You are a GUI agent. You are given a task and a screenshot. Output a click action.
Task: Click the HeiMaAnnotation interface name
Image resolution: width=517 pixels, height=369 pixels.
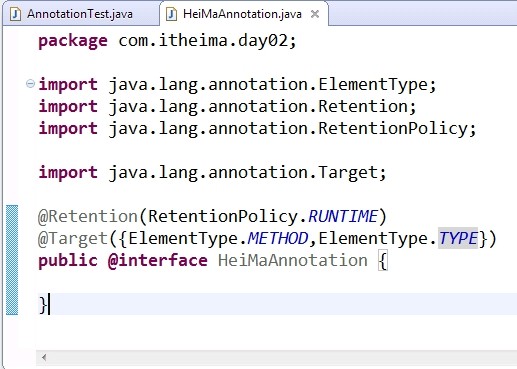[293, 260]
